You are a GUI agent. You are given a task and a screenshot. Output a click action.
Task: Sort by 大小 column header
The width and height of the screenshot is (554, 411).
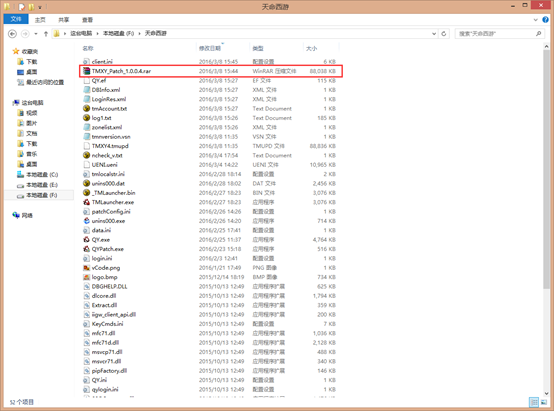311,48
